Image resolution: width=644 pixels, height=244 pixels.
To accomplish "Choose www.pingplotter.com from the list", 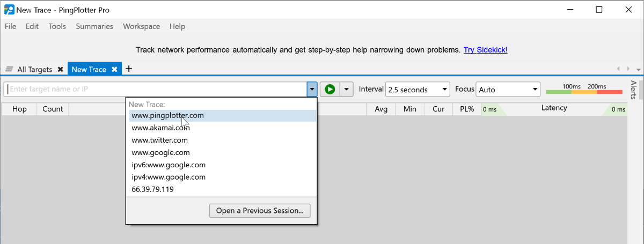I will coord(222,115).
